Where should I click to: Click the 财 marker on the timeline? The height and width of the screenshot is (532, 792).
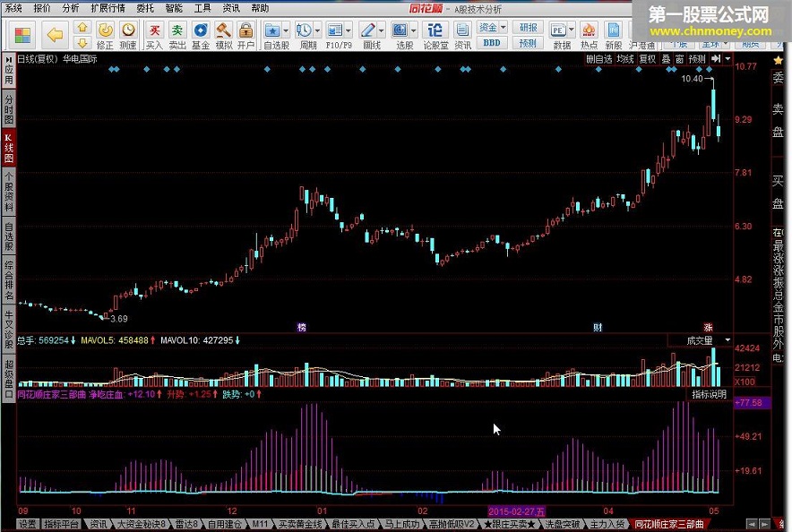(598, 327)
